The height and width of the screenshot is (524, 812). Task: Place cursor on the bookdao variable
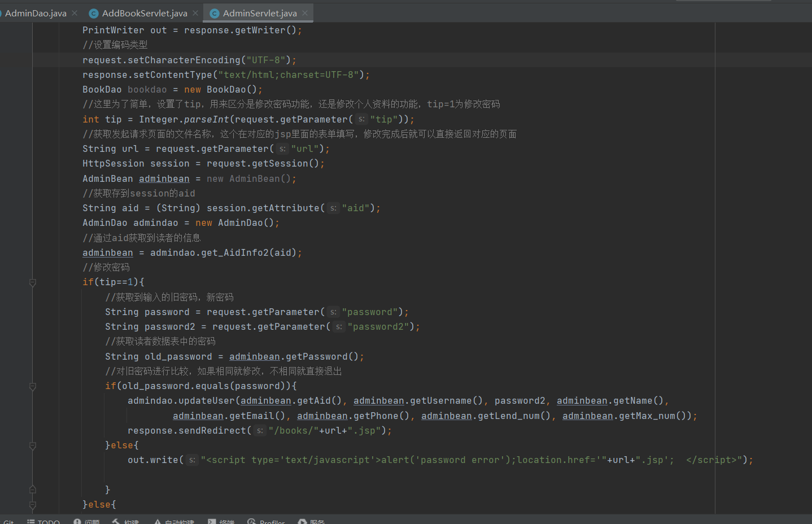pyautogui.click(x=147, y=89)
